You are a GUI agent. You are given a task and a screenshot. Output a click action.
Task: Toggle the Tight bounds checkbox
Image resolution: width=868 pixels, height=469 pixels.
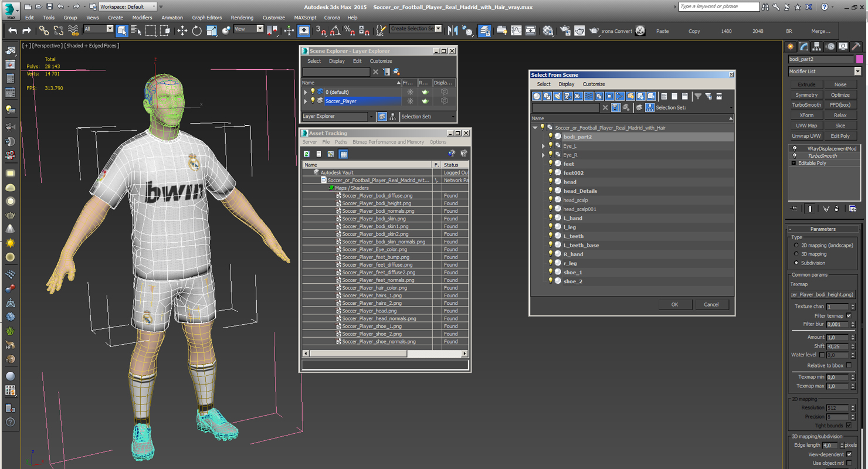tap(849, 426)
